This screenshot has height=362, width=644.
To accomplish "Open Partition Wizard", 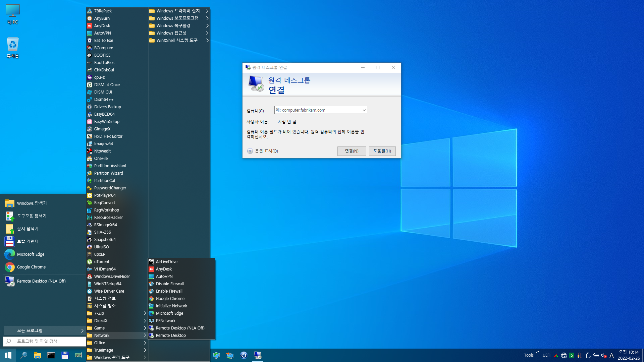I will [117, 173].
